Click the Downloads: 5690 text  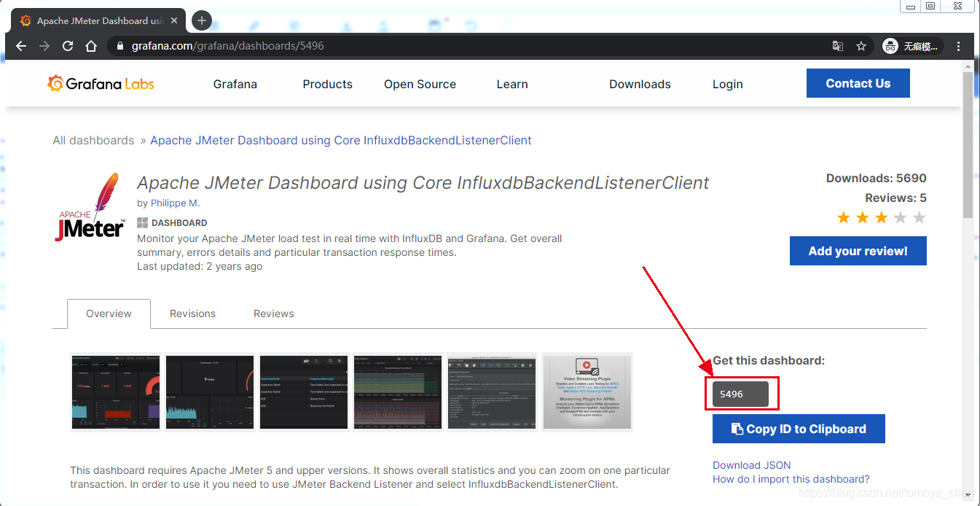(876, 178)
